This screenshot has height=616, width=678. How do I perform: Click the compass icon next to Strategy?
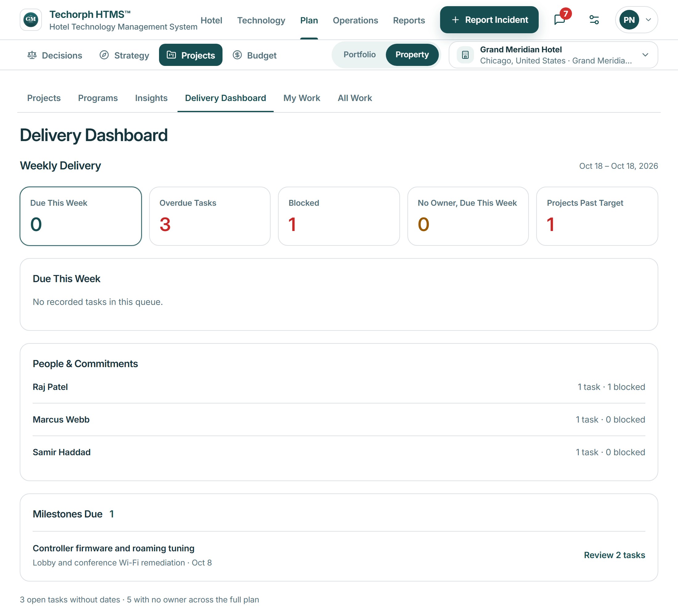pyautogui.click(x=104, y=55)
